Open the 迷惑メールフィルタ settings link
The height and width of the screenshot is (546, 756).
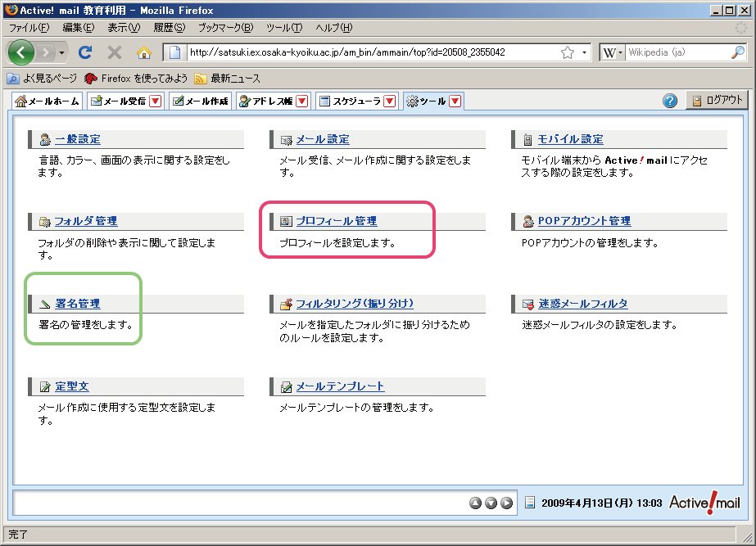coord(582,304)
